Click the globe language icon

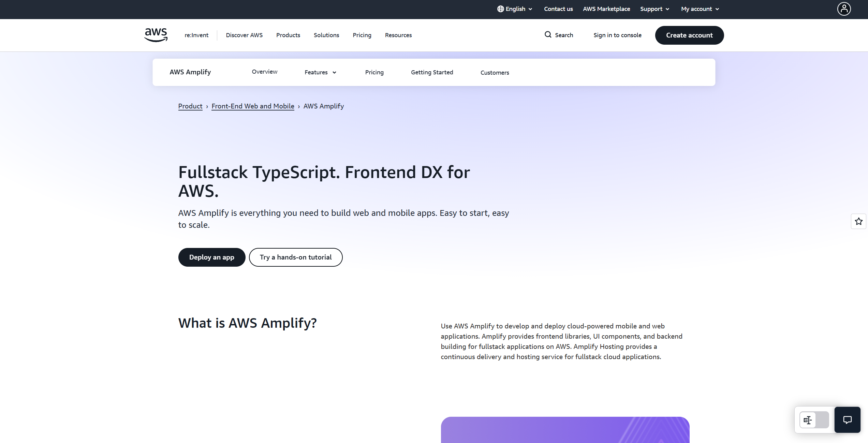[500, 9]
